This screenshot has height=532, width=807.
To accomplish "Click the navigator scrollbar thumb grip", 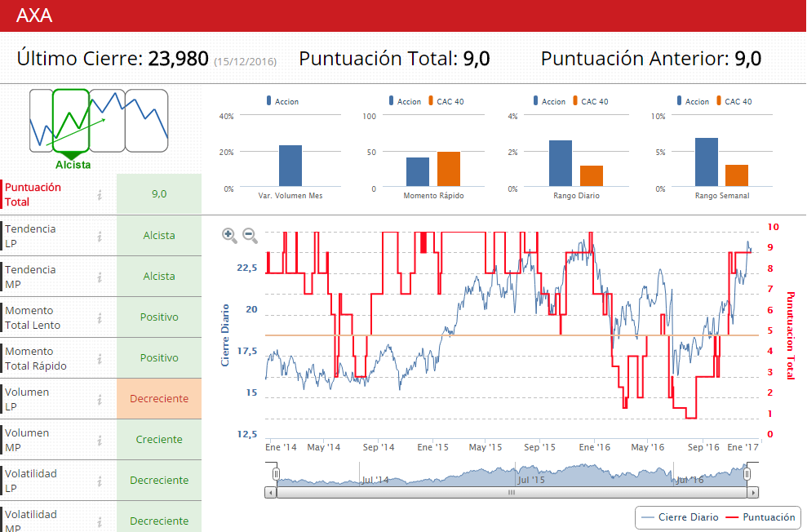I will click(x=511, y=492).
